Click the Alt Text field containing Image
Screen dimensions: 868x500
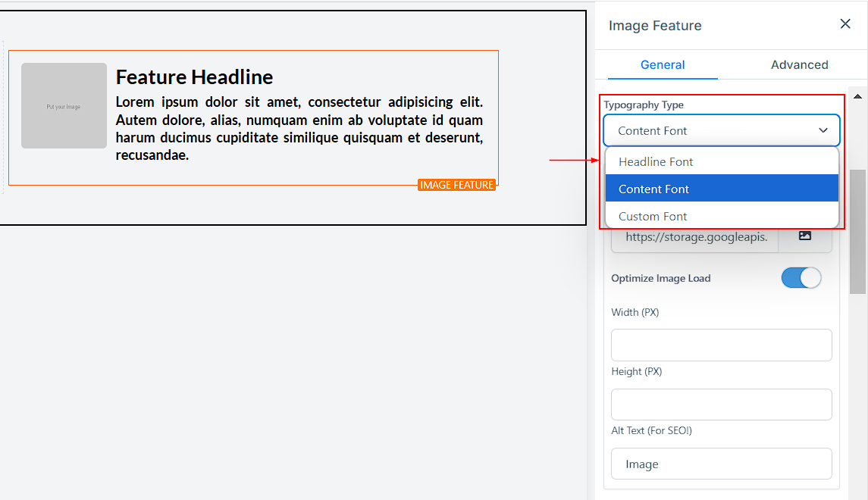(x=721, y=464)
